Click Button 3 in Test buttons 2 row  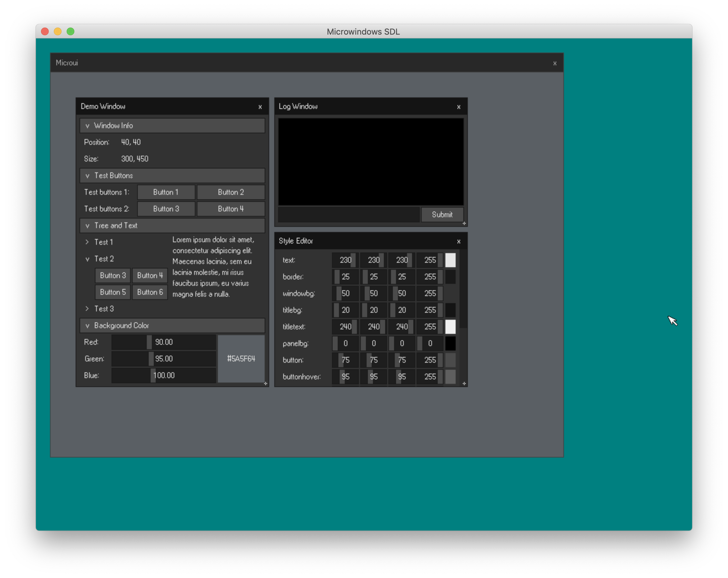pos(166,209)
